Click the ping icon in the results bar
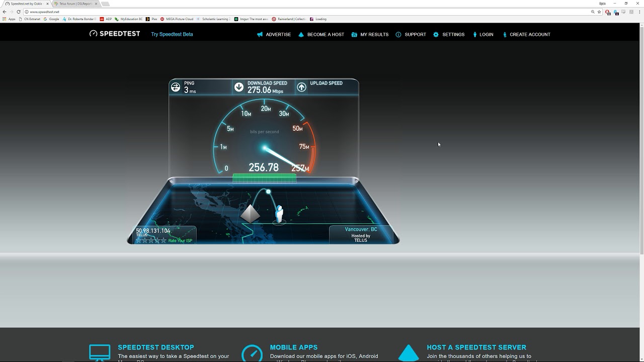The height and width of the screenshot is (362, 644). [176, 87]
